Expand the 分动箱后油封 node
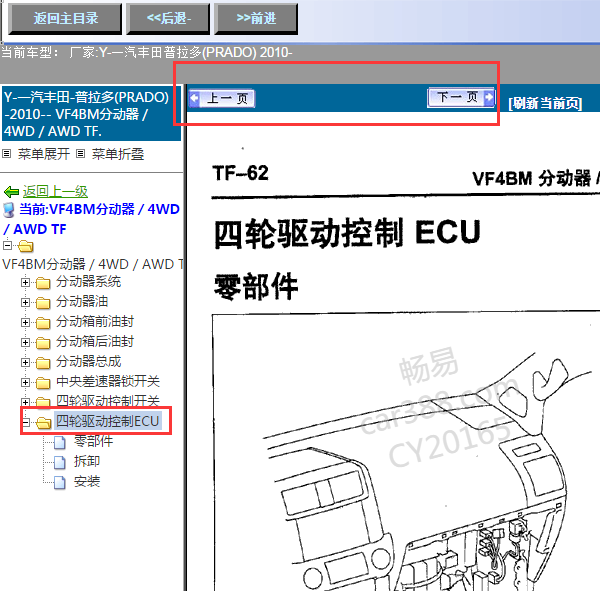This screenshot has height=591, width=600. click(25, 342)
